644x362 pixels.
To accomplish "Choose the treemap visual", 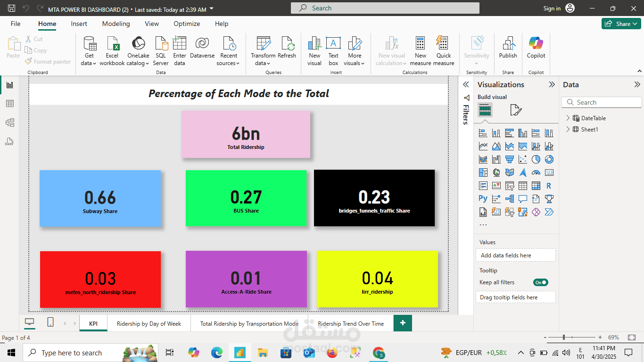I will click(x=483, y=173).
